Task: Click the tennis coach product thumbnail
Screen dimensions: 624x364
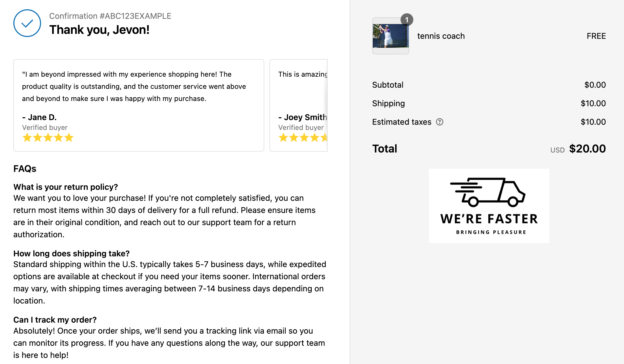Action: (x=390, y=36)
